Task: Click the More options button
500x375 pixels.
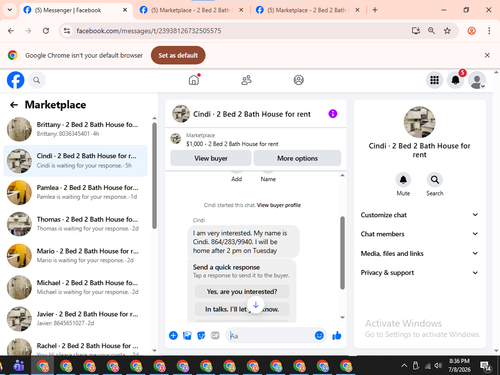Action: coord(297,158)
